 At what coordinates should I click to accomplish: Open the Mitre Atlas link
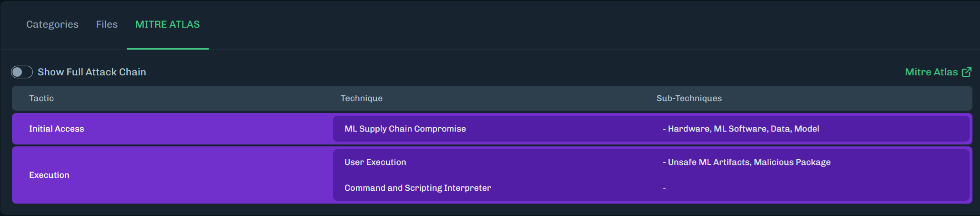[x=931, y=72]
